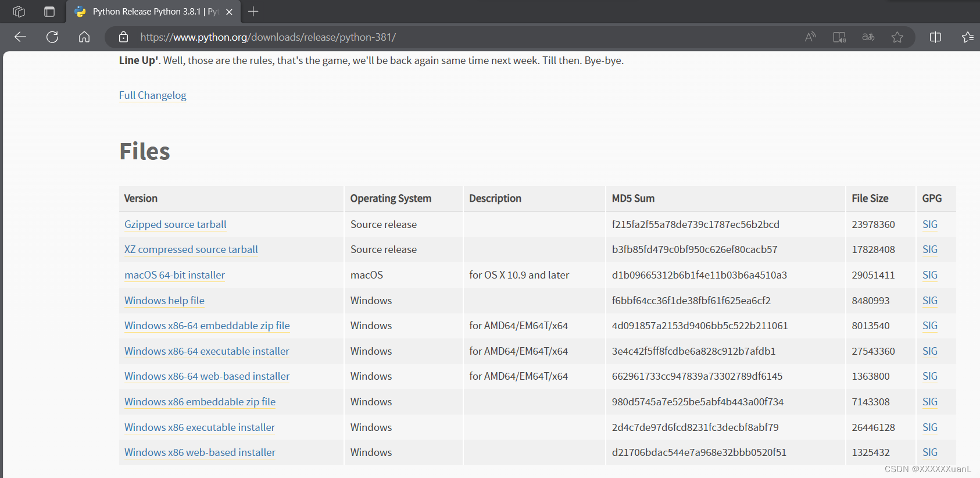Screen dimensions: 980x478
Task: Select MD5 2d4c7de97d6fcd8231fc3decbf8abf79
Action: point(695,427)
